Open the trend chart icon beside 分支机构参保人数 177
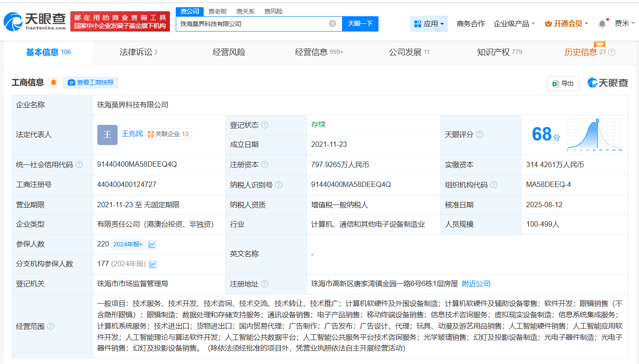The image size is (639, 364). coord(153,264)
